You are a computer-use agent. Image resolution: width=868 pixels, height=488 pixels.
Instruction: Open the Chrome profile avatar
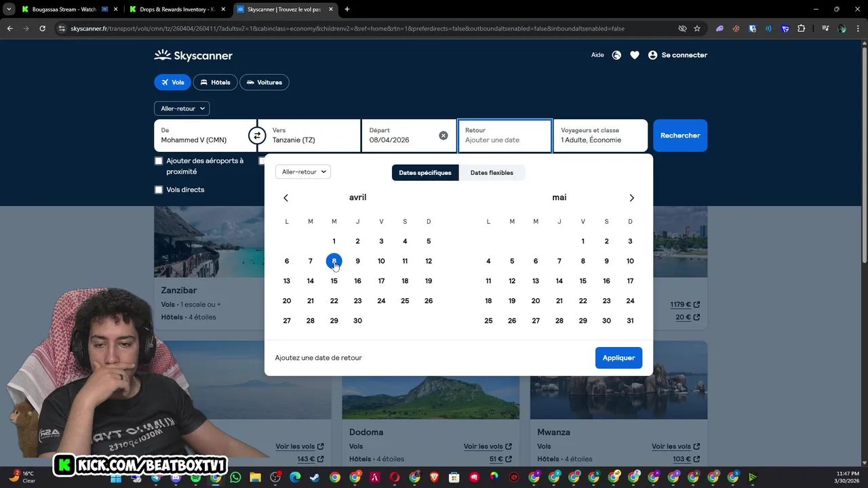[842, 28]
